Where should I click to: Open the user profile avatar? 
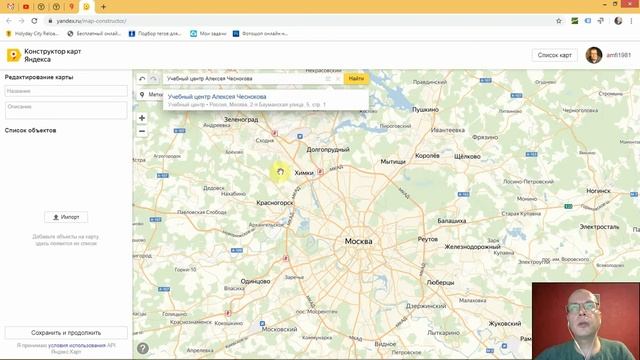pos(593,55)
